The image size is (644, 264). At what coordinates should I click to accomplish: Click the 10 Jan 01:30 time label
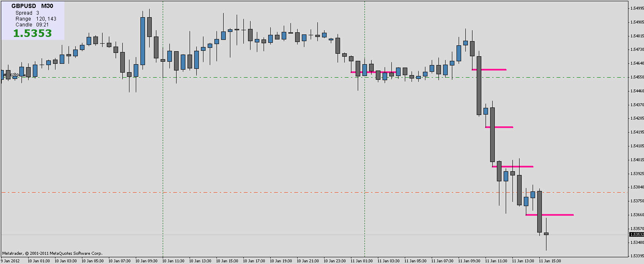[39, 261]
